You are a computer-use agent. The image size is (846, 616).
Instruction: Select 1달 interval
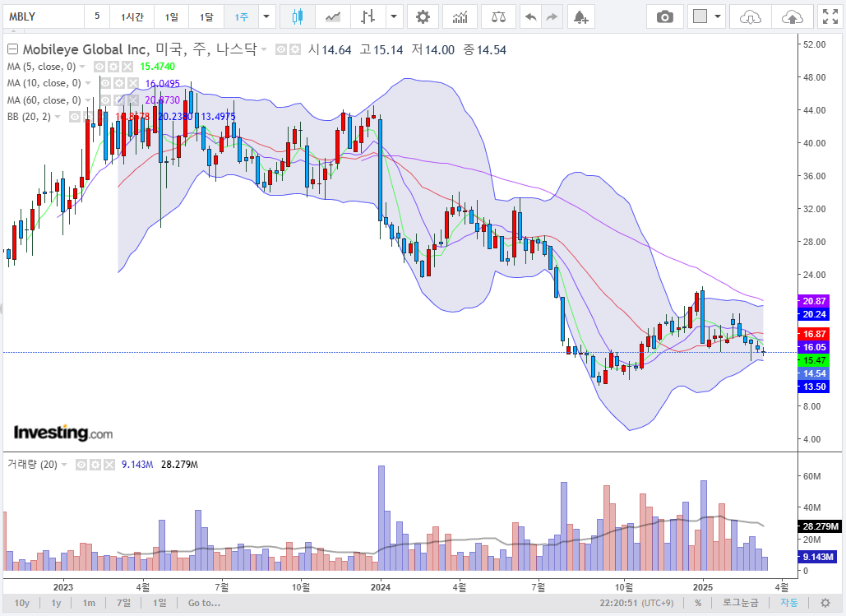[206, 16]
